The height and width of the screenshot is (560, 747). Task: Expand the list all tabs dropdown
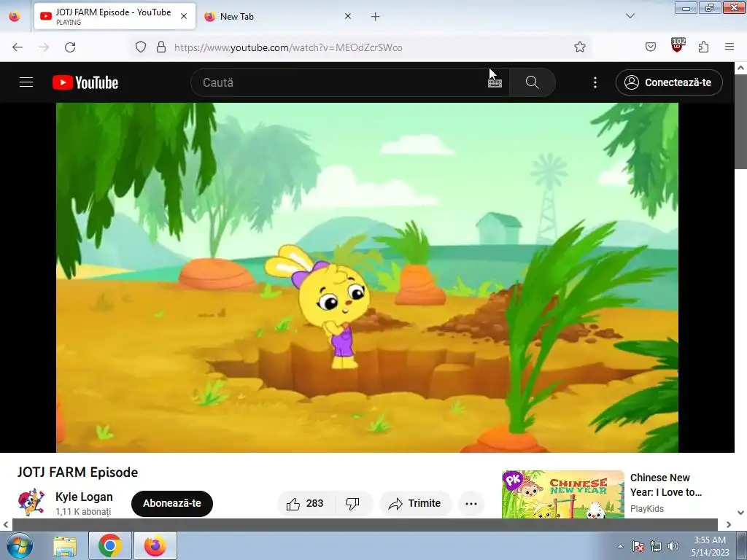[x=630, y=16]
